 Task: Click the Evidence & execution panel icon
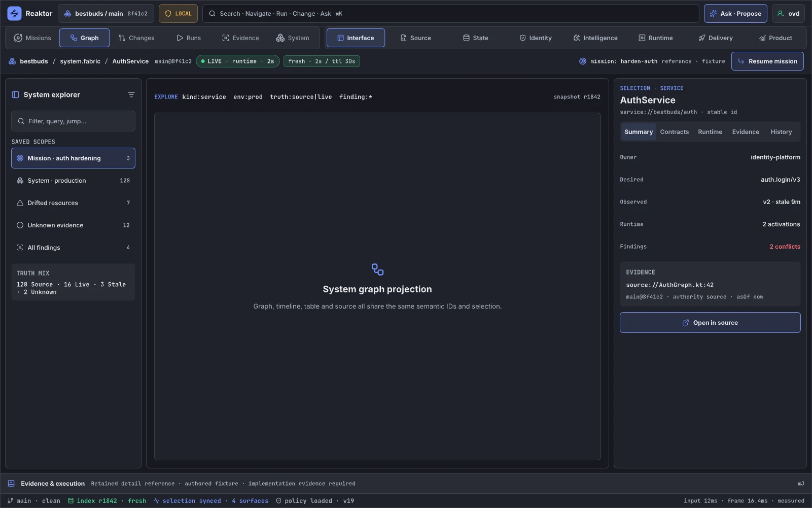11,484
